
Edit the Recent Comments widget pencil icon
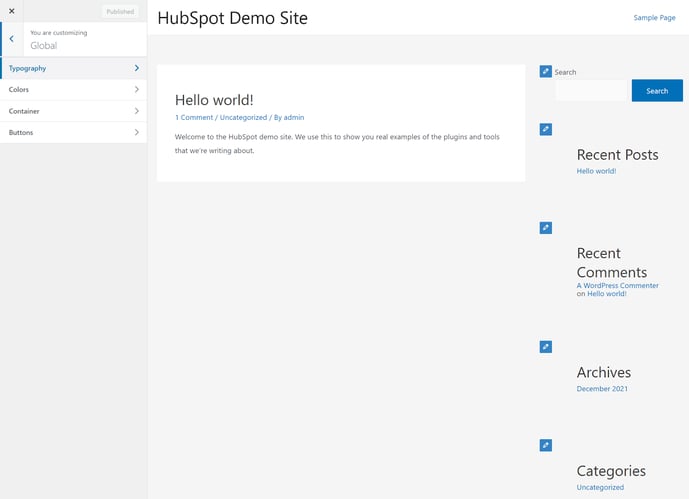[x=545, y=228]
